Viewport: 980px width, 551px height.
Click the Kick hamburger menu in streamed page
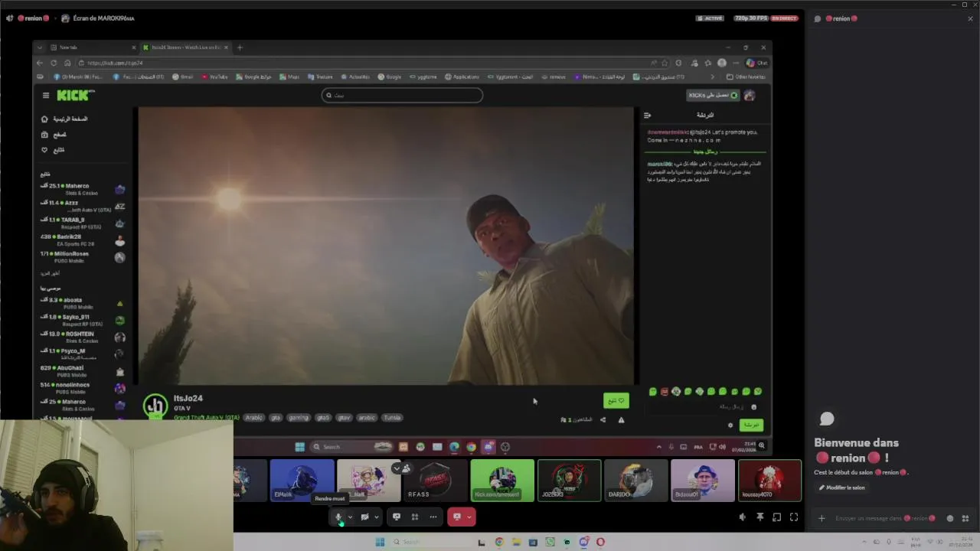tap(46, 95)
